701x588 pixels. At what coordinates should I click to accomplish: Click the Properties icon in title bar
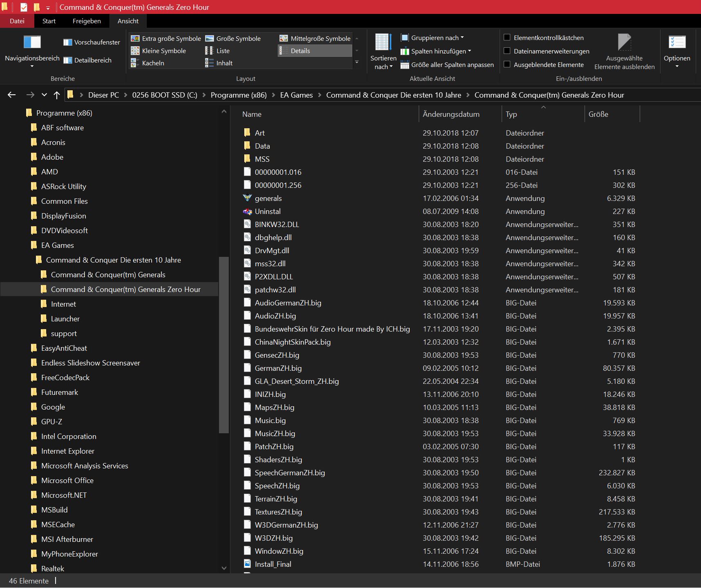pyautogui.click(x=24, y=7)
